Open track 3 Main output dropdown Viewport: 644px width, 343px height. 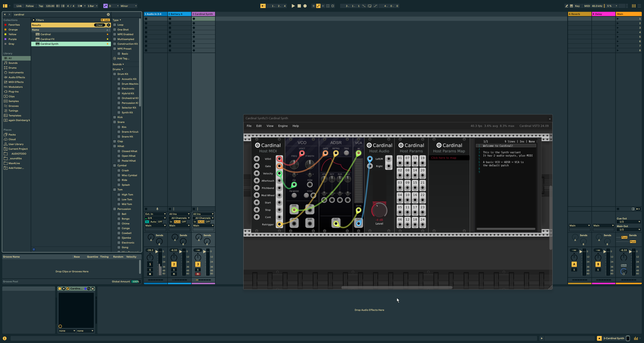(203, 225)
